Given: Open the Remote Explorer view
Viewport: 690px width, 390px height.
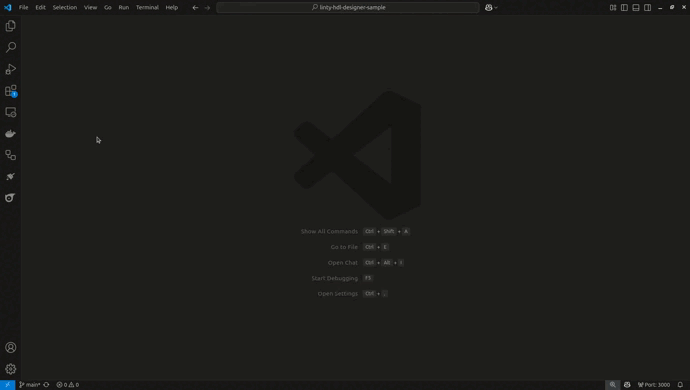Looking at the screenshot, I should point(11,112).
